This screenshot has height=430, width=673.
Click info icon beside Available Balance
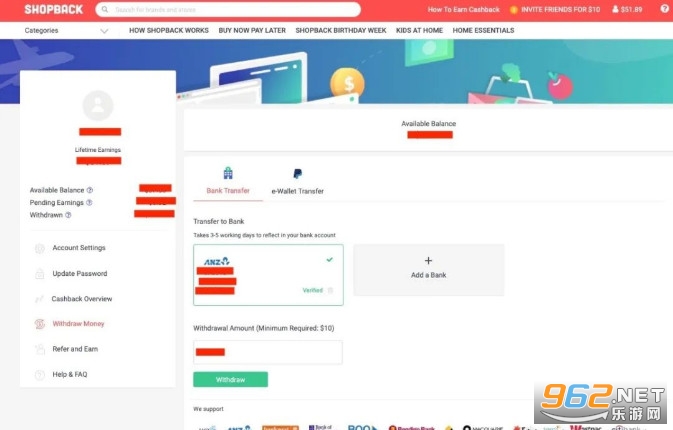[x=90, y=190]
